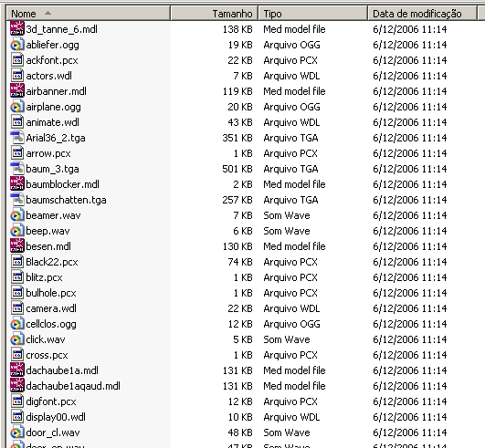Click the animate.wdl script icon
The image size is (485, 448).
(17, 122)
